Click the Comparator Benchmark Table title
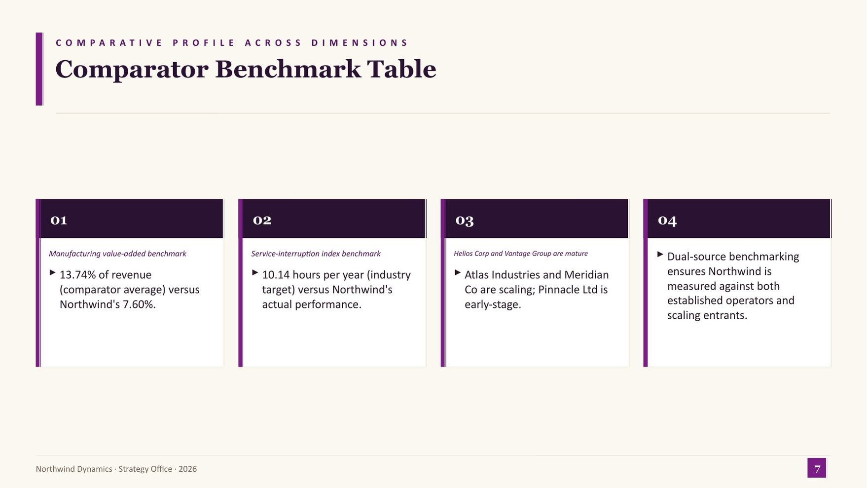 [x=246, y=69]
